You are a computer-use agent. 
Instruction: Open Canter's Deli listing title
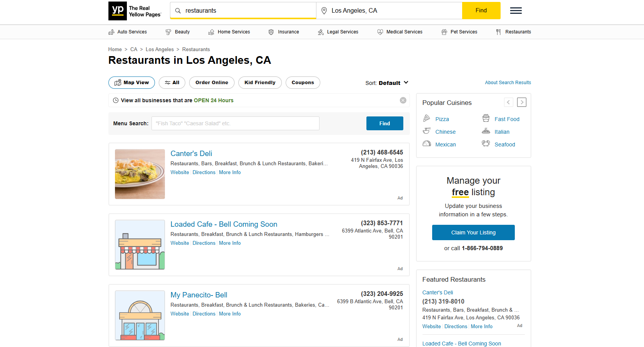(191, 153)
